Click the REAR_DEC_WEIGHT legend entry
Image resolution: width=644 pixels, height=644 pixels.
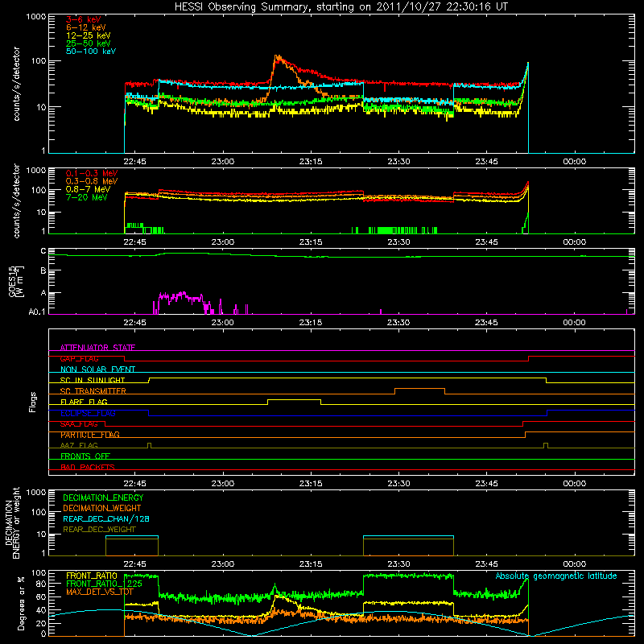pyautogui.click(x=99, y=530)
